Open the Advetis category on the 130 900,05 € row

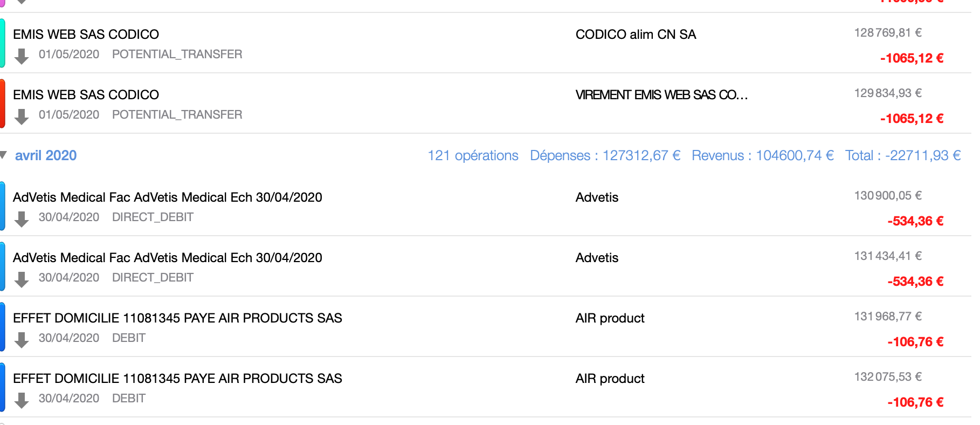tap(597, 197)
